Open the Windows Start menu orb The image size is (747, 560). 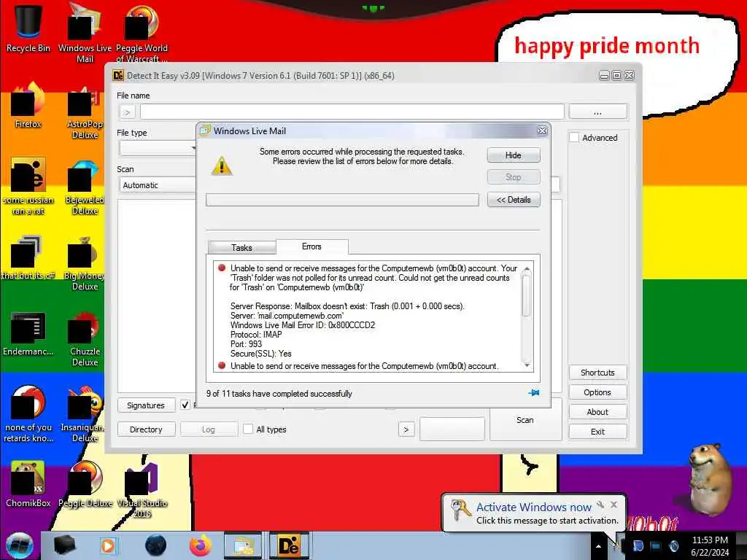[x=20, y=545]
